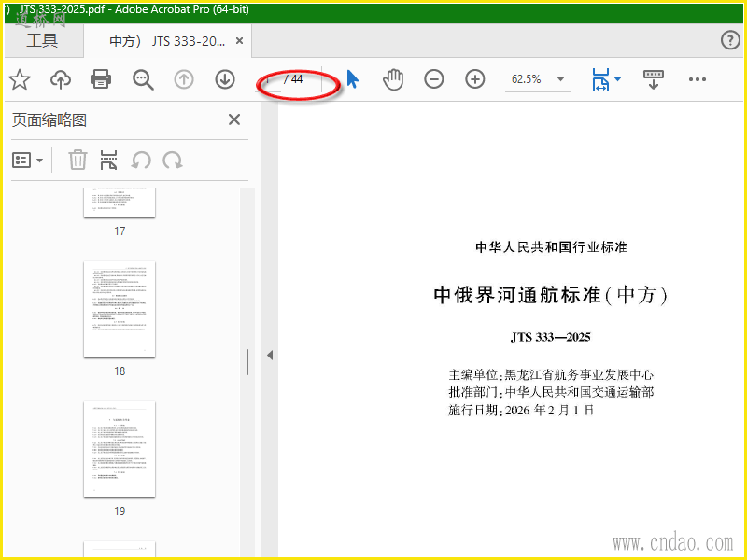Click the star bookmark icon

[20, 79]
